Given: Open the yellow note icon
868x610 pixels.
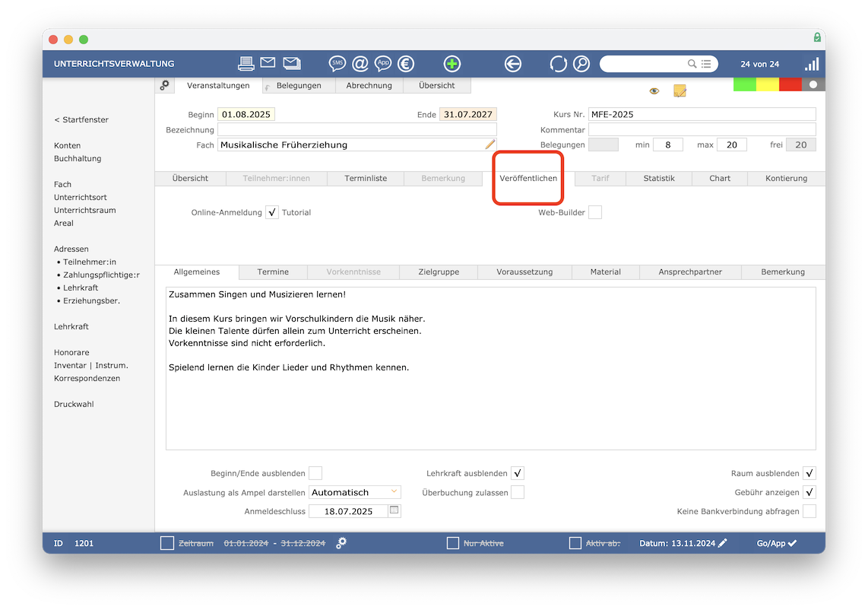Looking at the screenshot, I should (x=680, y=91).
